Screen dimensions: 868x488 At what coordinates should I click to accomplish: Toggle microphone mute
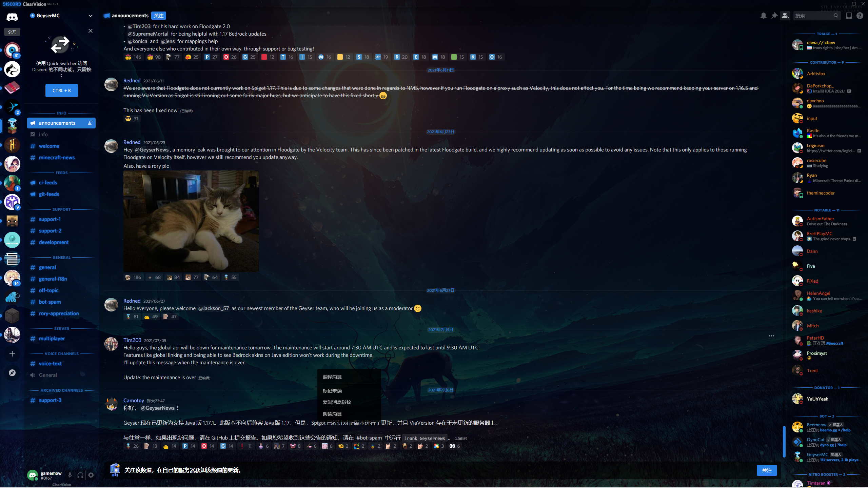pos(70,475)
